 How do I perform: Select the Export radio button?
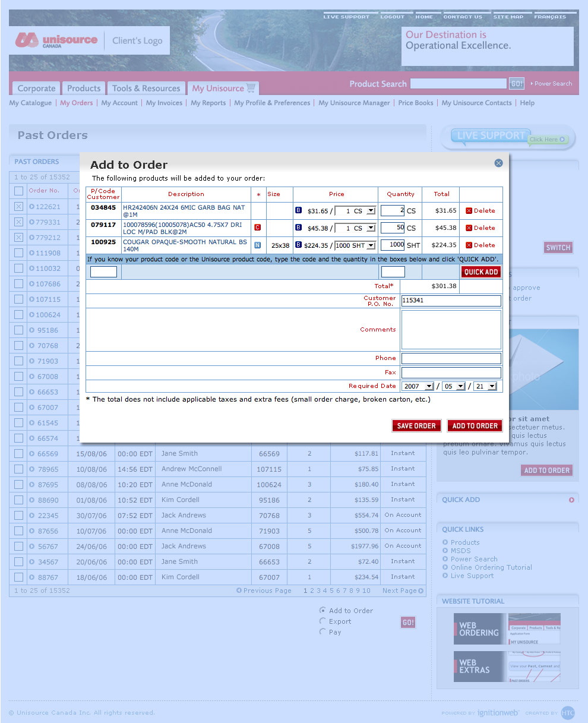(323, 621)
